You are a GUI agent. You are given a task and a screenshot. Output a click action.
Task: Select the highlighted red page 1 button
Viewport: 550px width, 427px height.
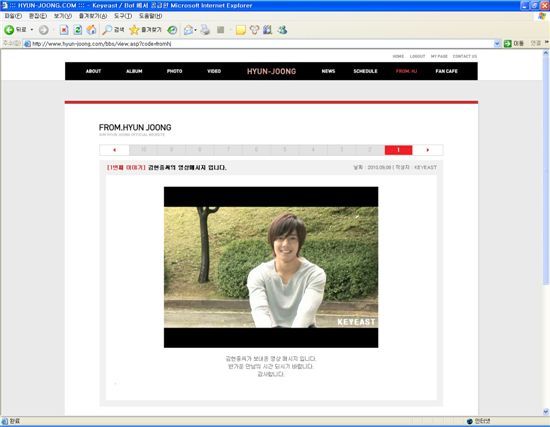click(398, 150)
